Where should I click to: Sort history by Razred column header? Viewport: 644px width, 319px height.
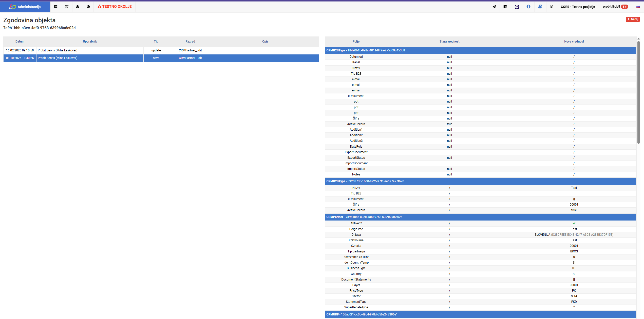[x=190, y=42]
